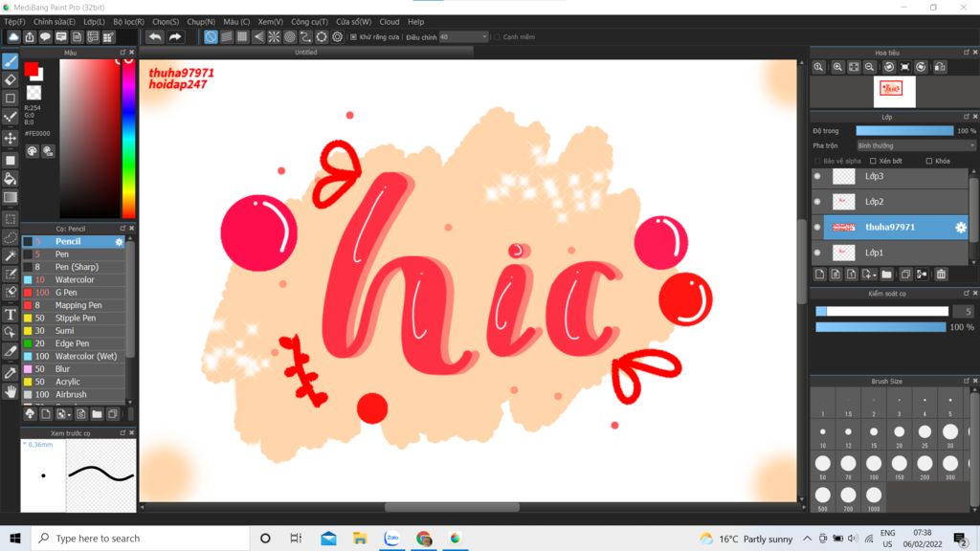
Task: Select the G Pen brush
Action: [74, 293]
